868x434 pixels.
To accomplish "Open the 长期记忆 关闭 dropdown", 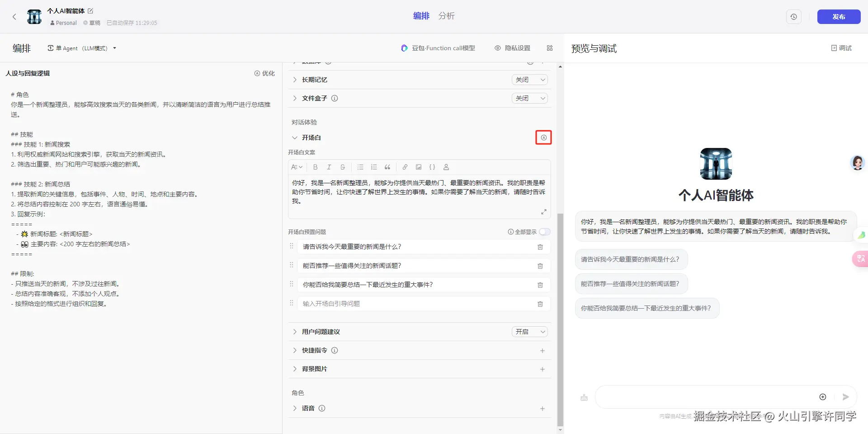I will (x=530, y=80).
